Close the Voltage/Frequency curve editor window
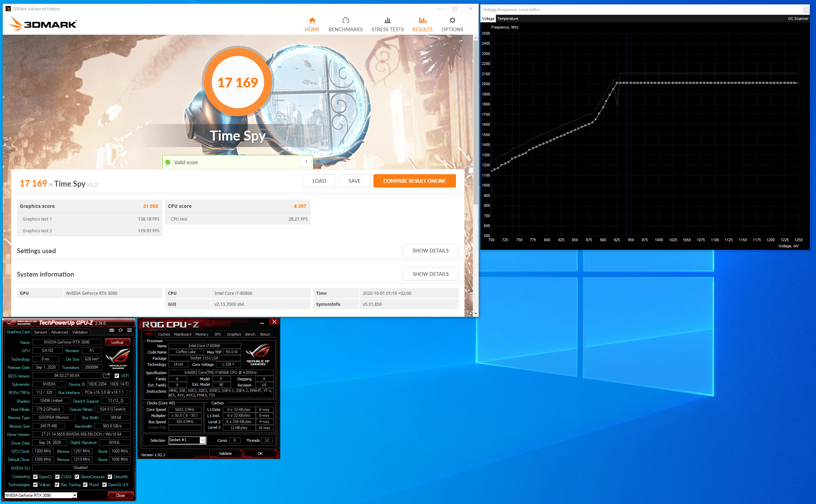This screenshot has height=504, width=816. point(806,10)
